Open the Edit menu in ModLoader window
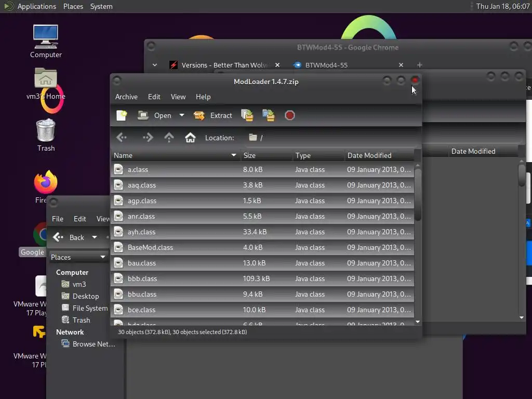Image resolution: width=532 pixels, height=399 pixels. point(154,97)
